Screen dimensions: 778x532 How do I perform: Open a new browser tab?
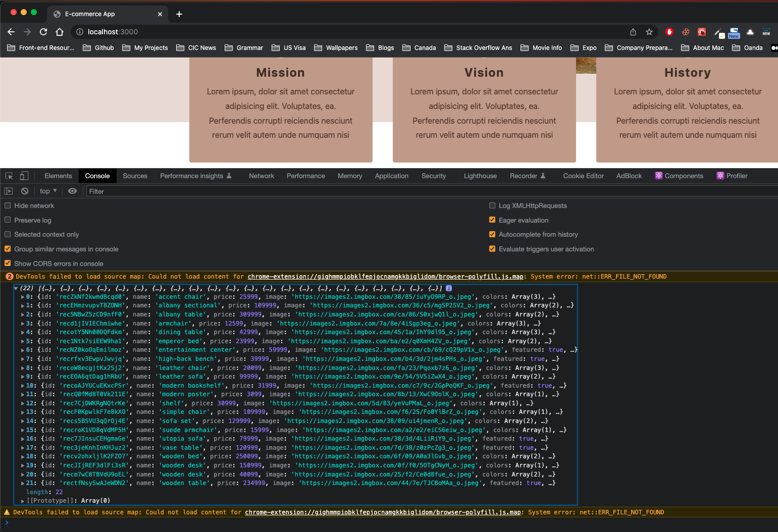coord(179,14)
